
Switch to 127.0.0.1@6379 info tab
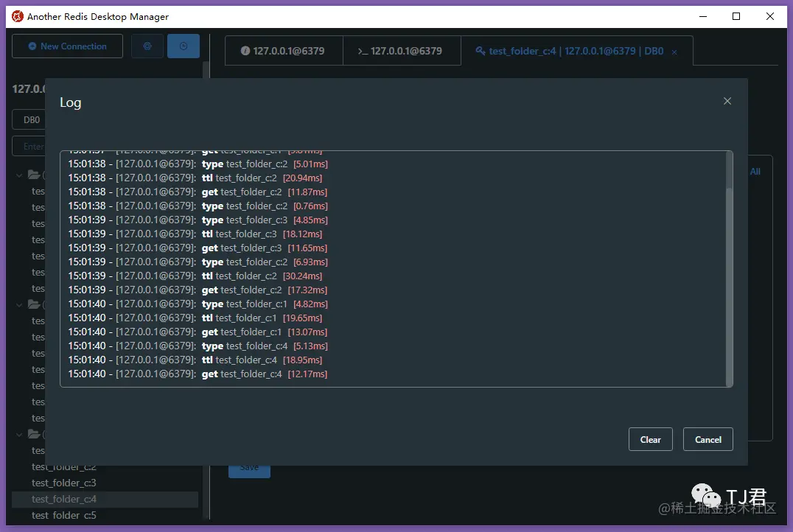coord(284,51)
